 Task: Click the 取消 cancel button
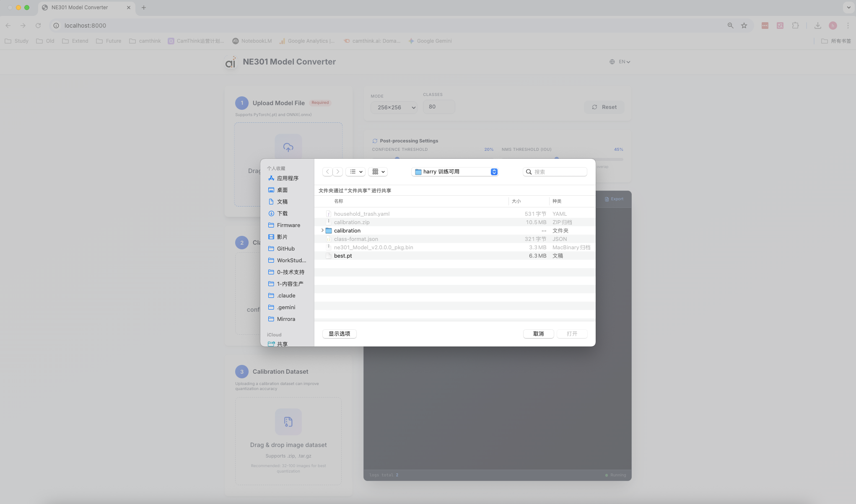click(538, 334)
